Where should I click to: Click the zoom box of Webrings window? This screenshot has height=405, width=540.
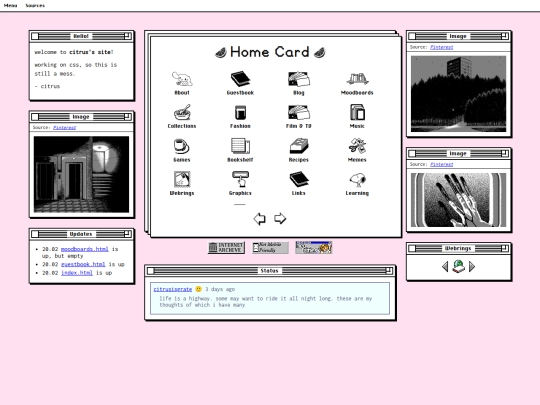coord(505,248)
